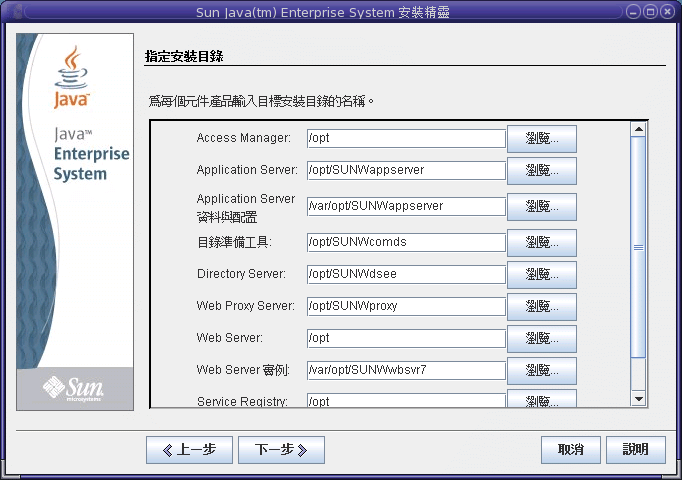Click the /opt/SUNWcomds directory field
682x480 pixels.
(x=406, y=242)
